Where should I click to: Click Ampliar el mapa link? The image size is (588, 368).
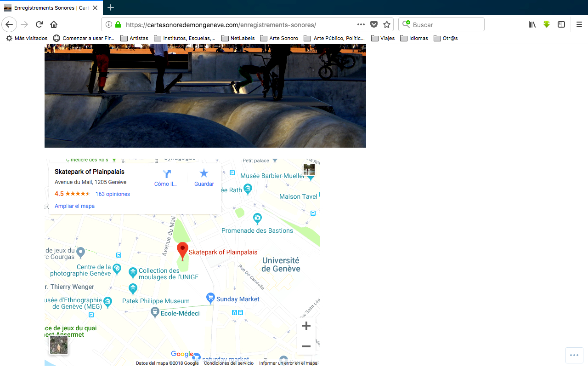pyautogui.click(x=74, y=206)
